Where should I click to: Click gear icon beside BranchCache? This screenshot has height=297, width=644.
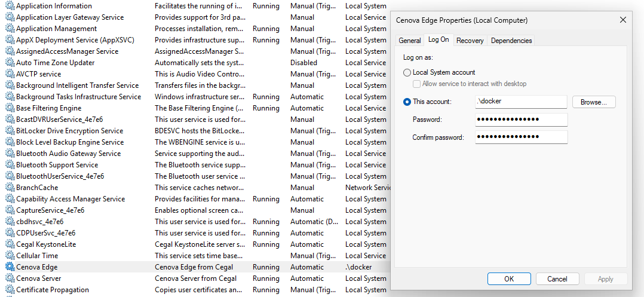tap(10, 188)
